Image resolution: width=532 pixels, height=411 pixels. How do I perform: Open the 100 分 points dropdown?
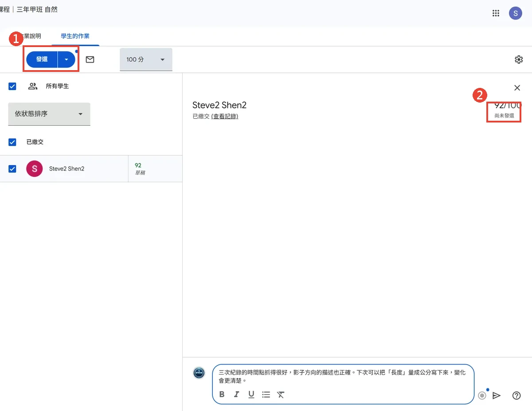[146, 59]
